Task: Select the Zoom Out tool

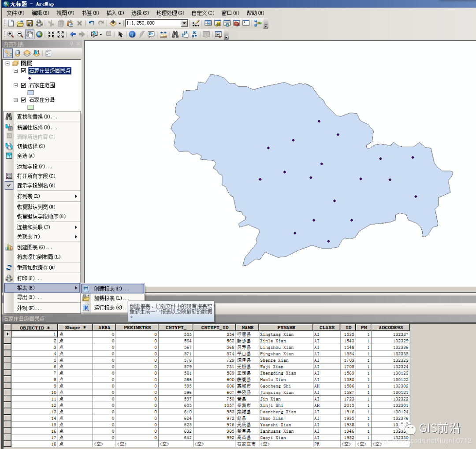Action: pyautogui.click(x=20, y=34)
